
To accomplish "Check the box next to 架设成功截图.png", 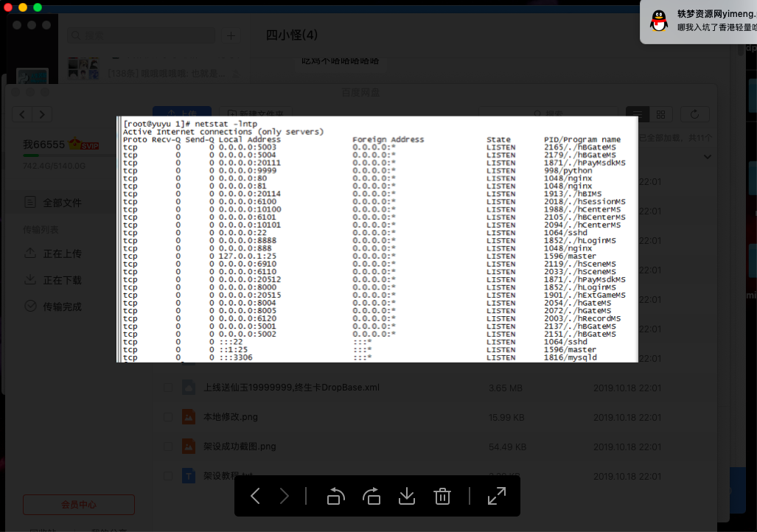I will coord(168,447).
